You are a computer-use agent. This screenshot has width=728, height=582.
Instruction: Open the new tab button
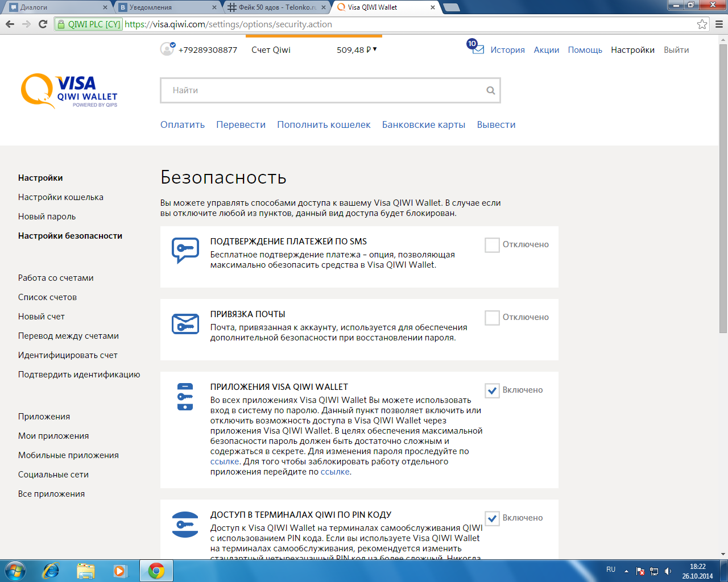tap(451, 7)
